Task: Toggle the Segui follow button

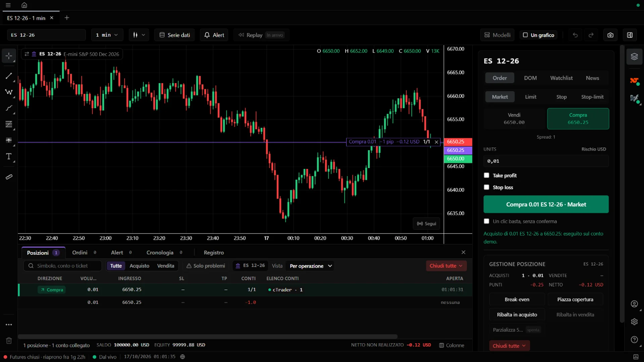Action: [x=426, y=224]
